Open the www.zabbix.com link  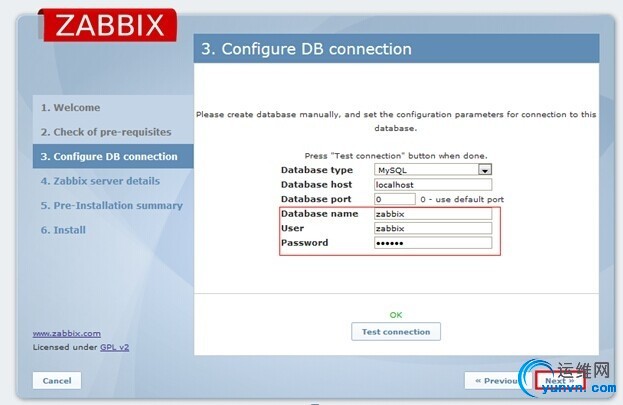67,333
